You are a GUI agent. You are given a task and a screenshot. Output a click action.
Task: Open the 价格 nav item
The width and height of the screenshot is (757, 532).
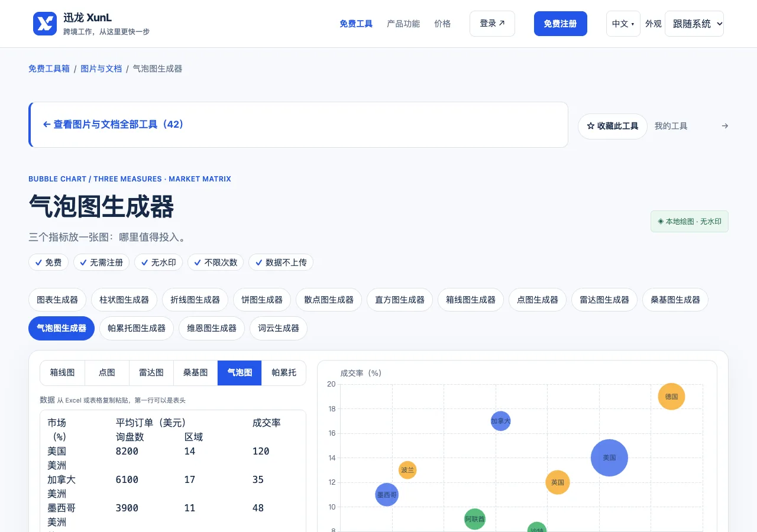point(442,24)
